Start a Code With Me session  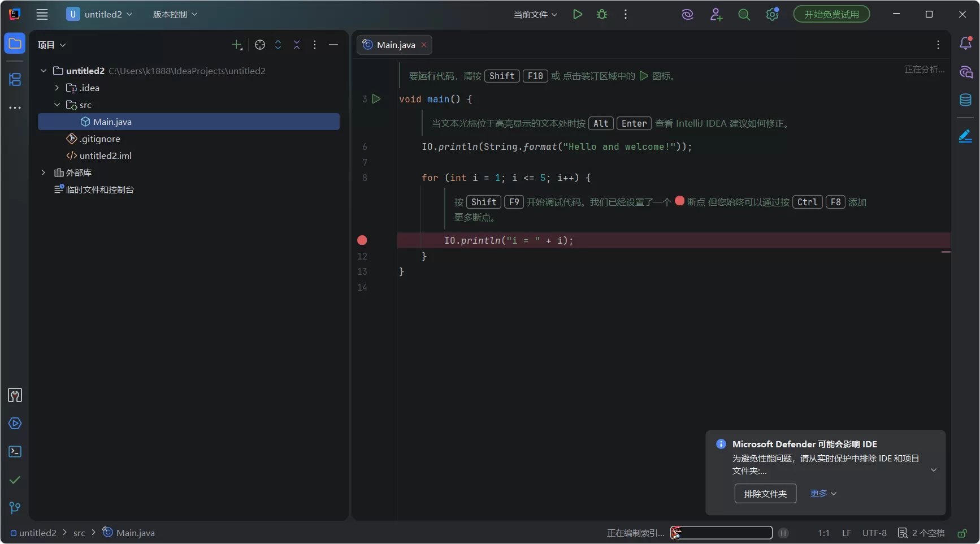click(716, 14)
